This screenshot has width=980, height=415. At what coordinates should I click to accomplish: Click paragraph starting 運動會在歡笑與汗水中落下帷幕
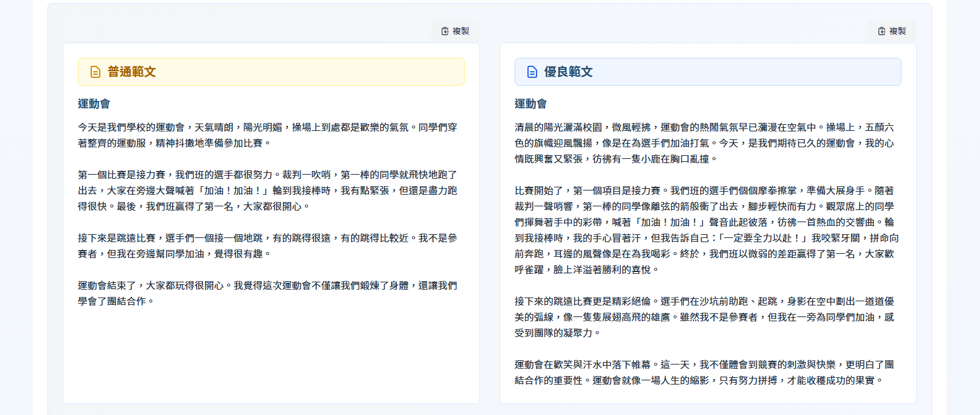(704, 372)
